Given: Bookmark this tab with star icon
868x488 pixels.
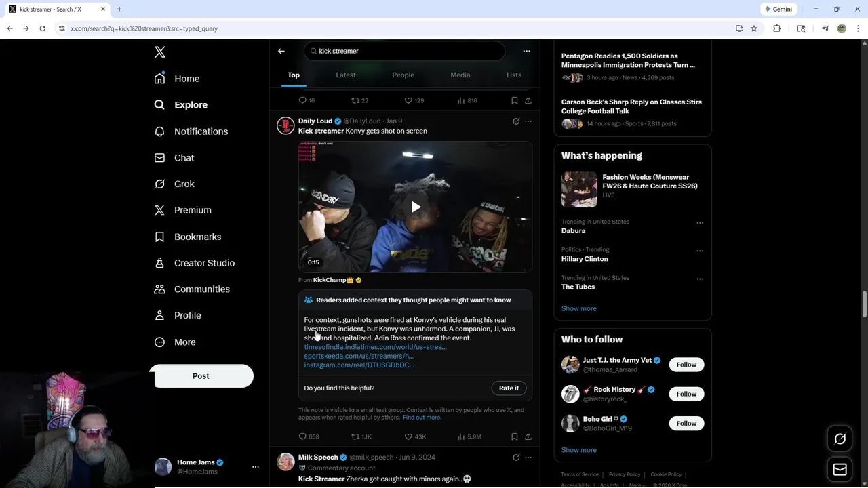Looking at the screenshot, I should click(754, 28).
